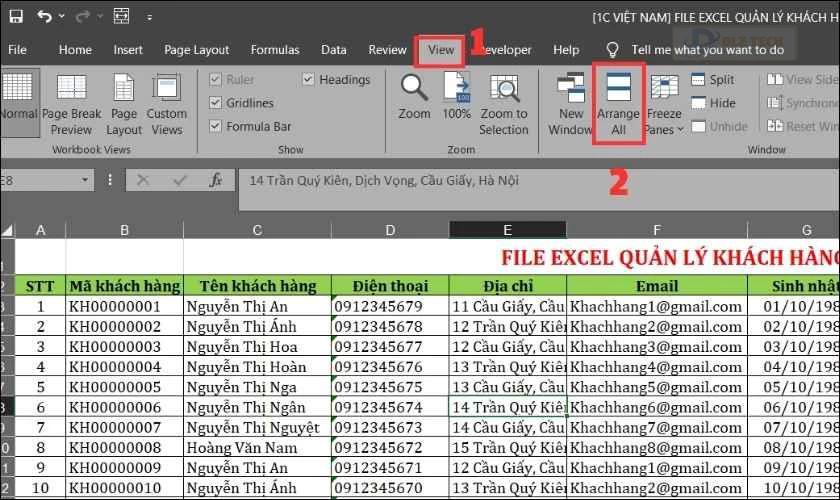The width and height of the screenshot is (840, 500).
Task: Click the title FILE EXCEL QUẢN LÝ KHÁCH HÀNG
Action: 670,258
